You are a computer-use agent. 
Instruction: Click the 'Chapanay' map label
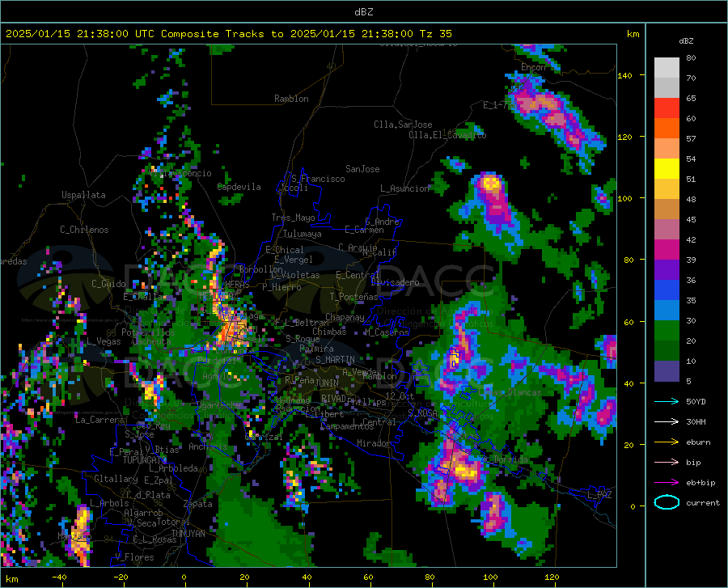(345, 317)
